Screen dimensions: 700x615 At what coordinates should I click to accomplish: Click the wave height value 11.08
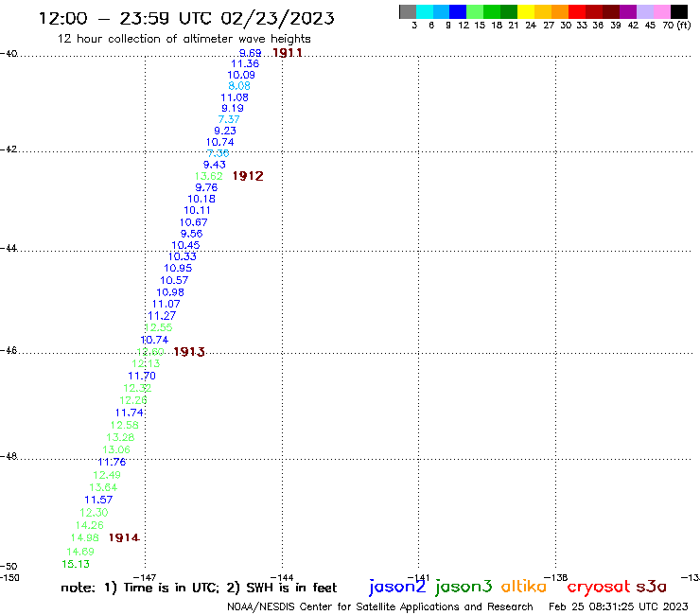(x=235, y=97)
